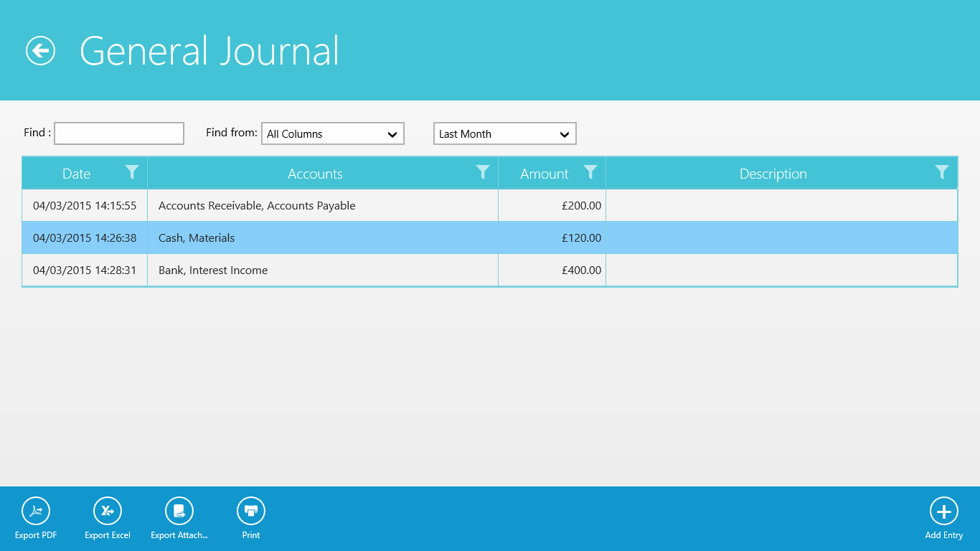Open the Accounts column filter
The width and height of the screenshot is (980, 551).
coord(483,172)
